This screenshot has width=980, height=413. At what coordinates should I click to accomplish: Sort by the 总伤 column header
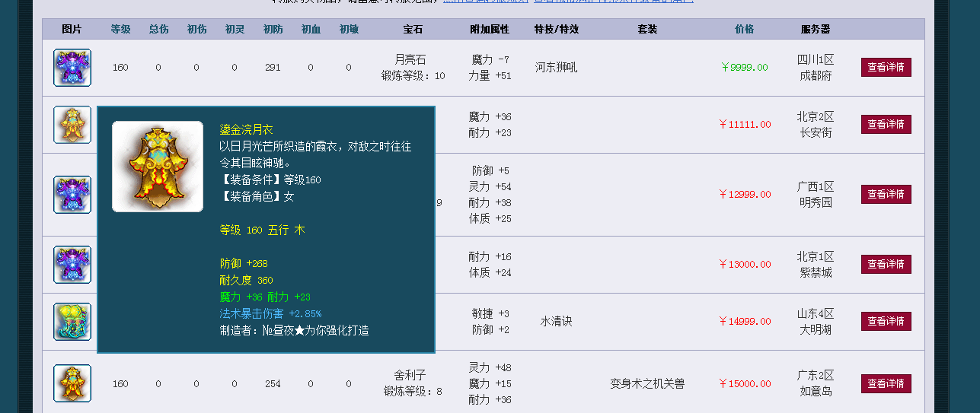[x=158, y=29]
